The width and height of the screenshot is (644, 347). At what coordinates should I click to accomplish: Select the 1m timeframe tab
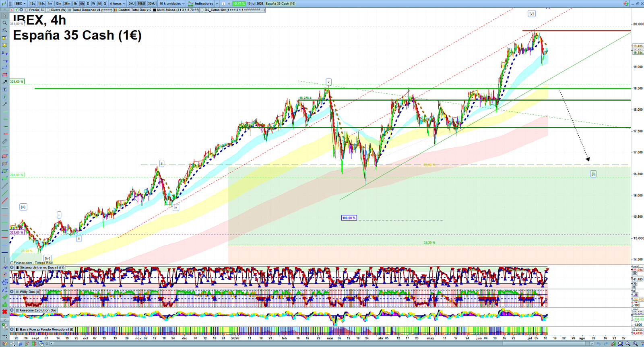tap(50, 3)
